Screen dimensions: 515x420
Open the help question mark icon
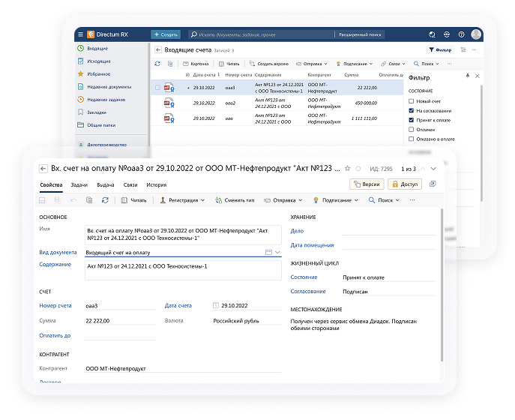point(462,34)
